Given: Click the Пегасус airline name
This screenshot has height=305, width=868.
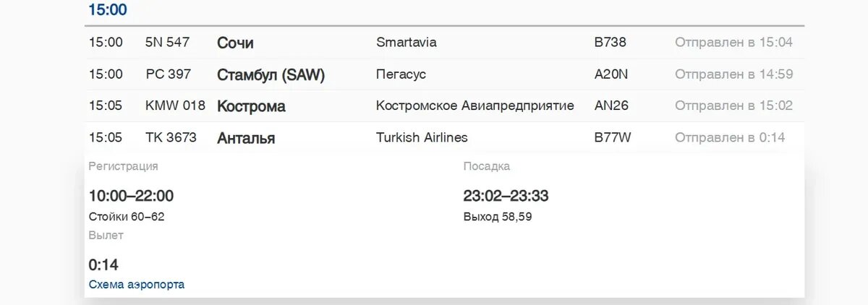Looking at the screenshot, I should tap(401, 74).
